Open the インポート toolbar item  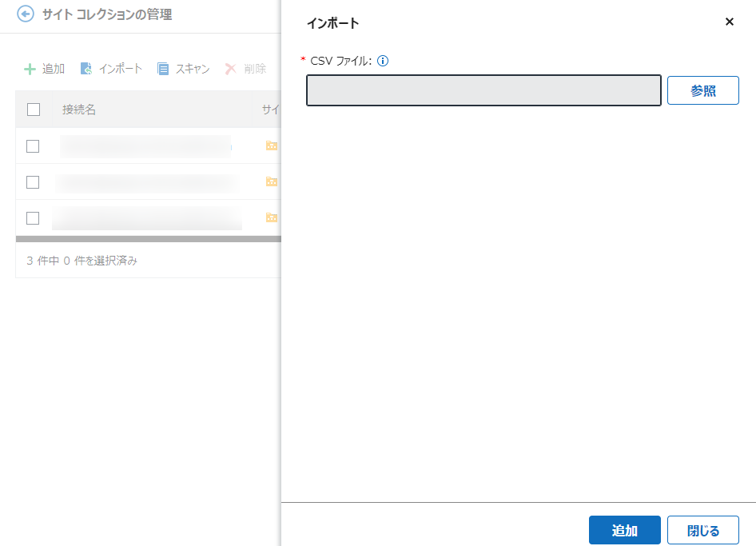click(x=111, y=69)
